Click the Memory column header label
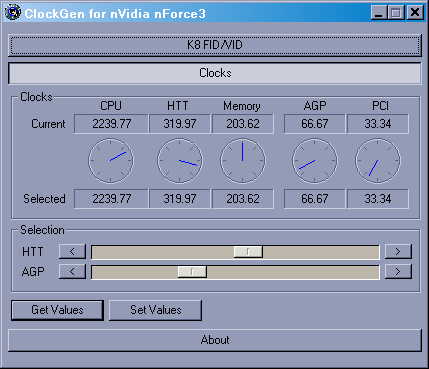This screenshot has height=369, width=429. pos(242,106)
